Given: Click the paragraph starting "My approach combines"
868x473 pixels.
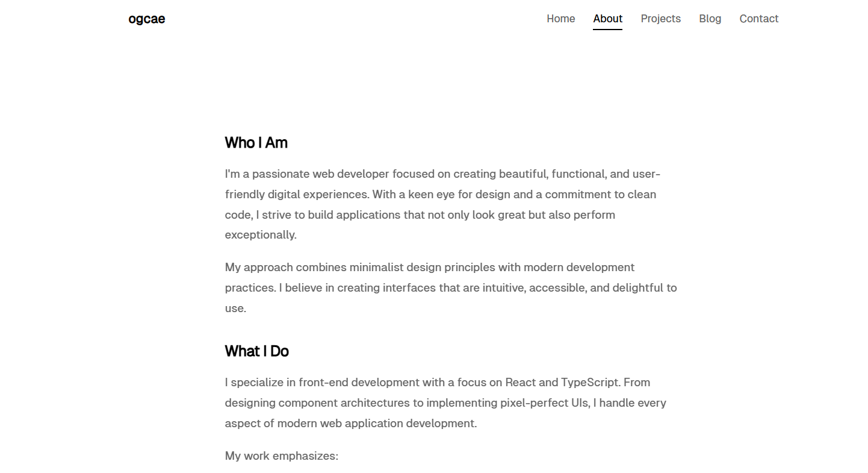Looking at the screenshot, I should pyautogui.click(x=451, y=287).
